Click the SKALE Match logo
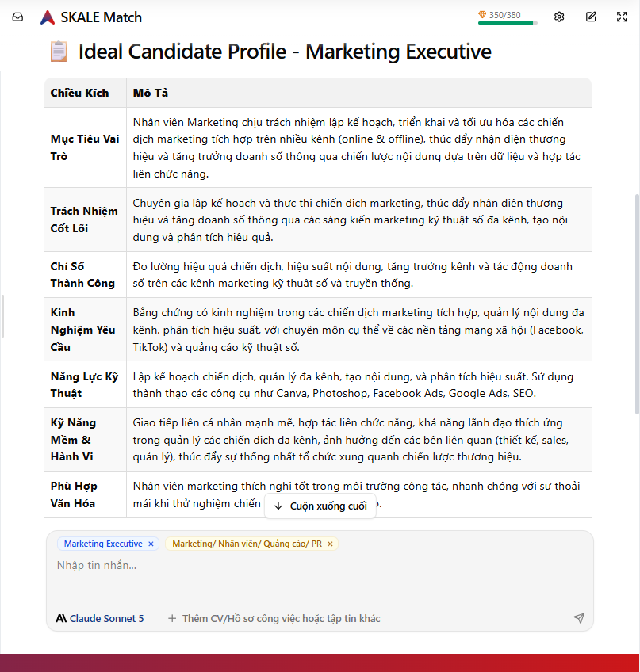The image size is (640, 672). tap(48, 17)
